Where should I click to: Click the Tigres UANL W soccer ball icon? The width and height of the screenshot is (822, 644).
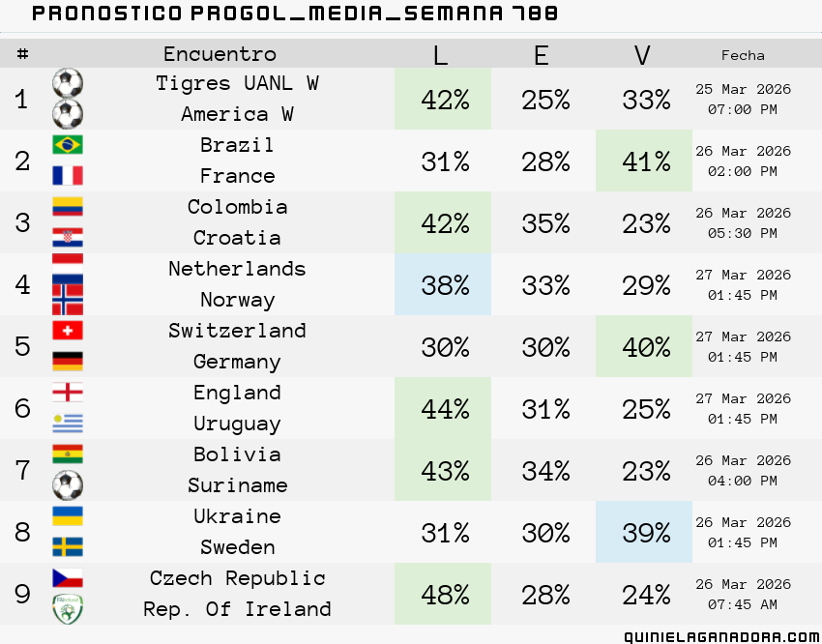68,83
